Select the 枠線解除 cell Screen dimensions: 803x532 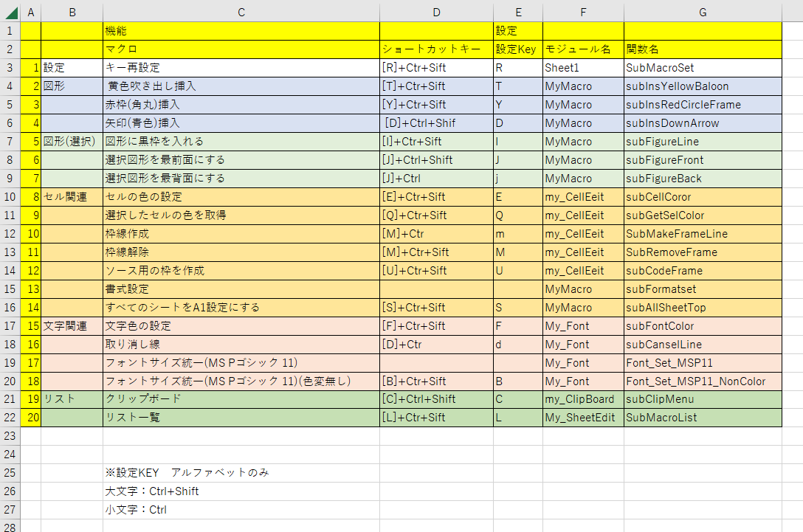click(241, 252)
